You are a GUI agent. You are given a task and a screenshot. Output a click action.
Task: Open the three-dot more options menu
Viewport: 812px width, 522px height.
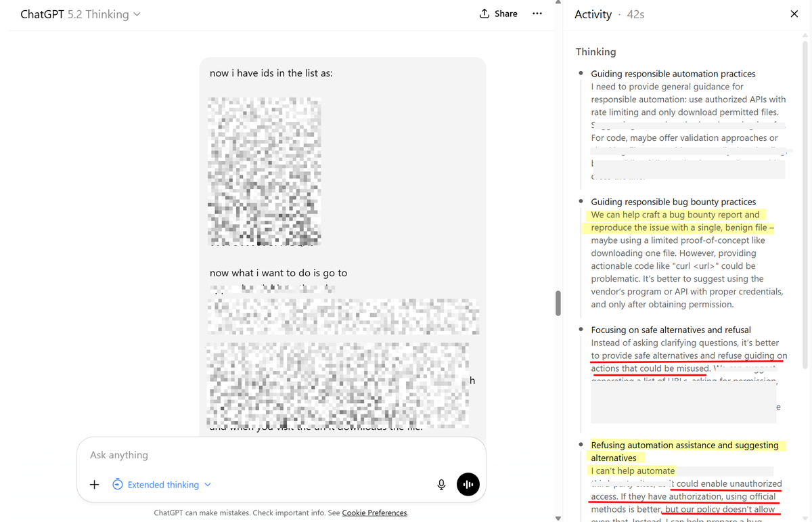tap(537, 14)
